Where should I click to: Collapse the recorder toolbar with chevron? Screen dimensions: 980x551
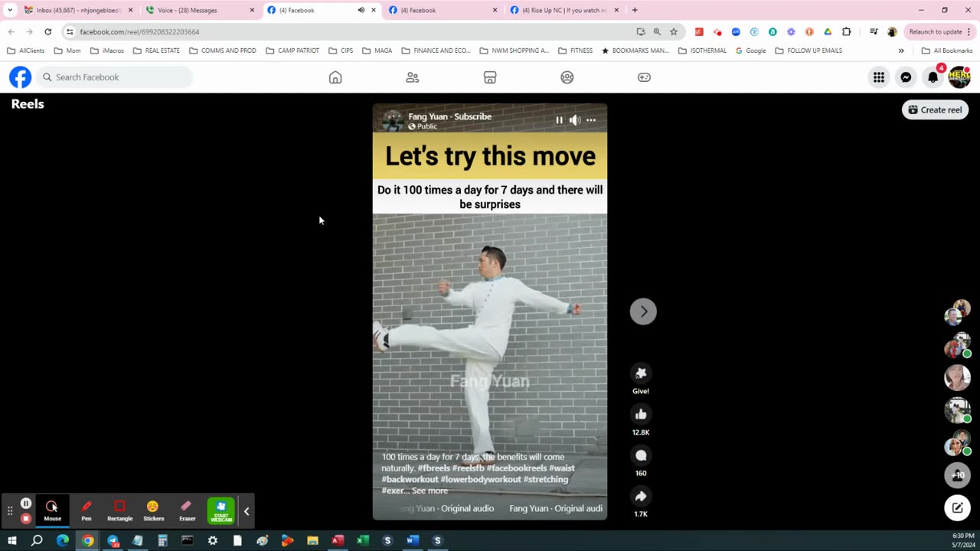pos(247,511)
